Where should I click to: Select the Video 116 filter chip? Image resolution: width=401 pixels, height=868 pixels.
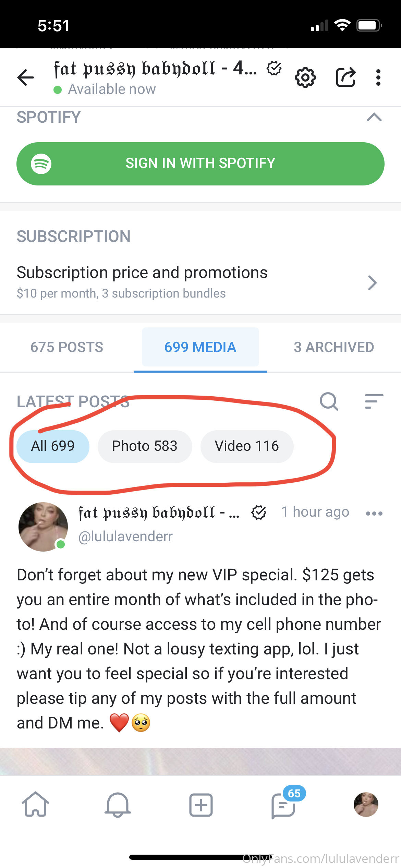tap(247, 446)
